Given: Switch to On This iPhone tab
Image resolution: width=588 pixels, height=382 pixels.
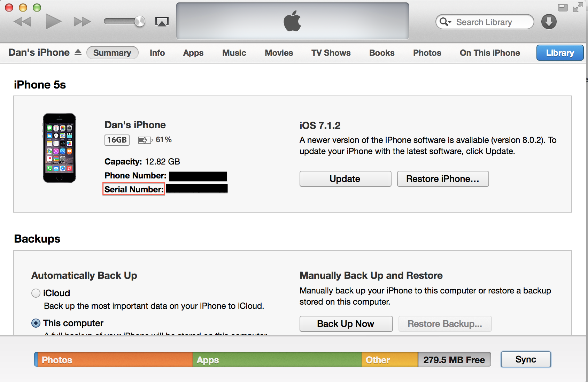Looking at the screenshot, I should (x=490, y=53).
